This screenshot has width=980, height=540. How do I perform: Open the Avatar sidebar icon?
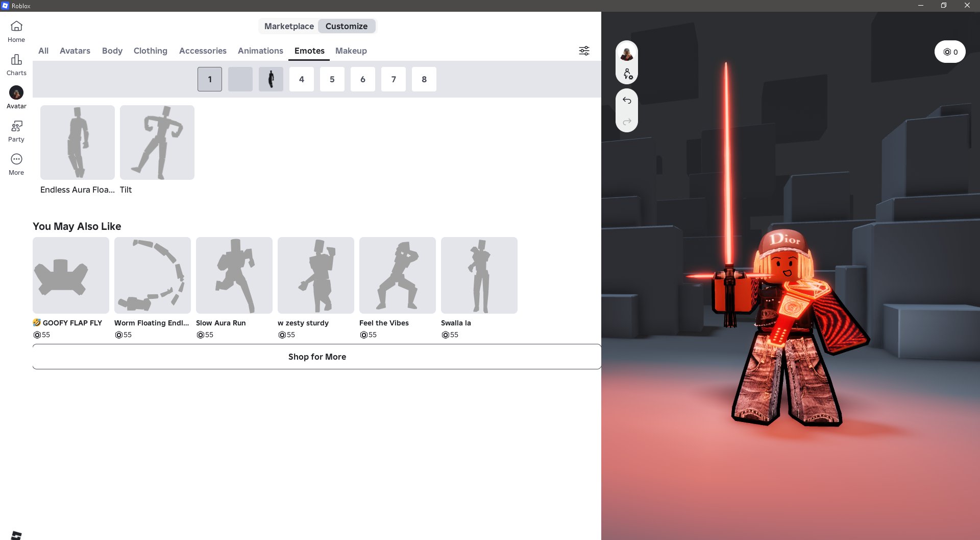coord(16,98)
